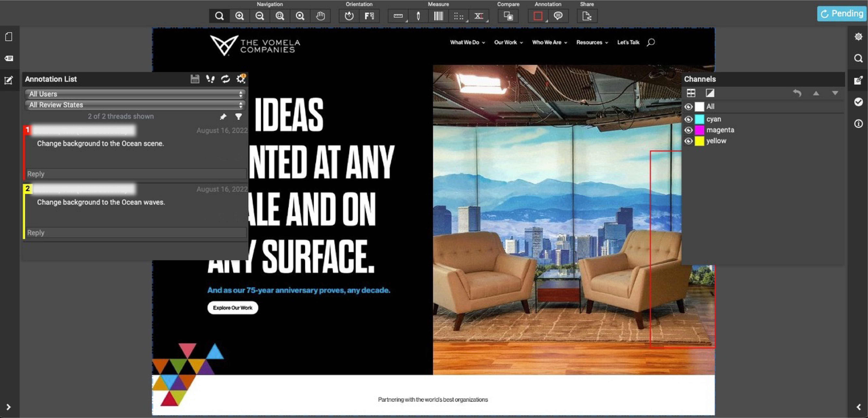Viewport: 868px width, 418px height.
Task: Open the compare versions tool
Action: pyautogui.click(x=508, y=16)
